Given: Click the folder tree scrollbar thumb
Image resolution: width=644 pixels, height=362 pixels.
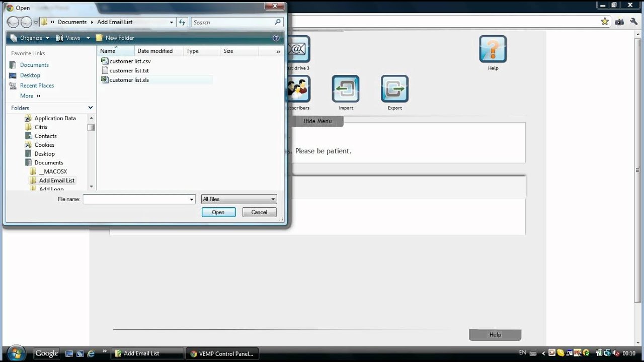Looking at the screenshot, I should (91, 127).
